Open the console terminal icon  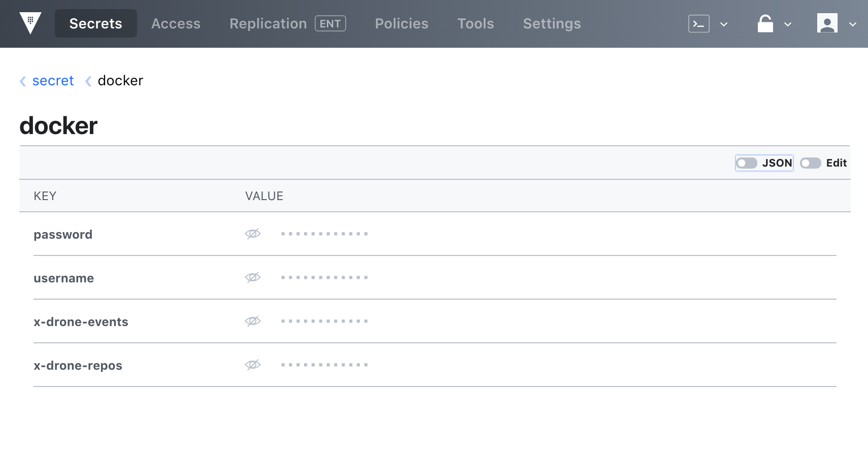pos(699,24)
